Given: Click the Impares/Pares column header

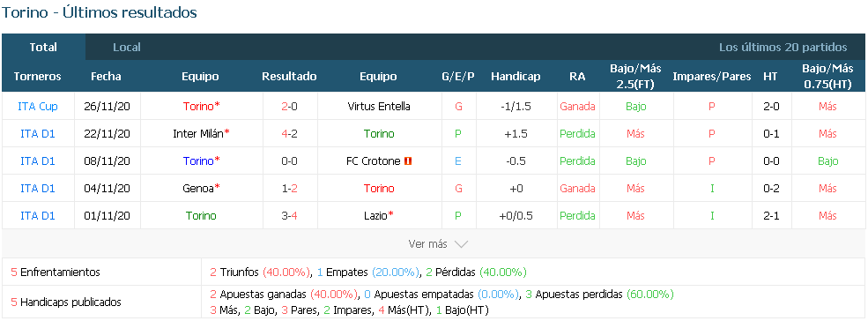Looking at the screenshot, I should (x=712, y=77).
